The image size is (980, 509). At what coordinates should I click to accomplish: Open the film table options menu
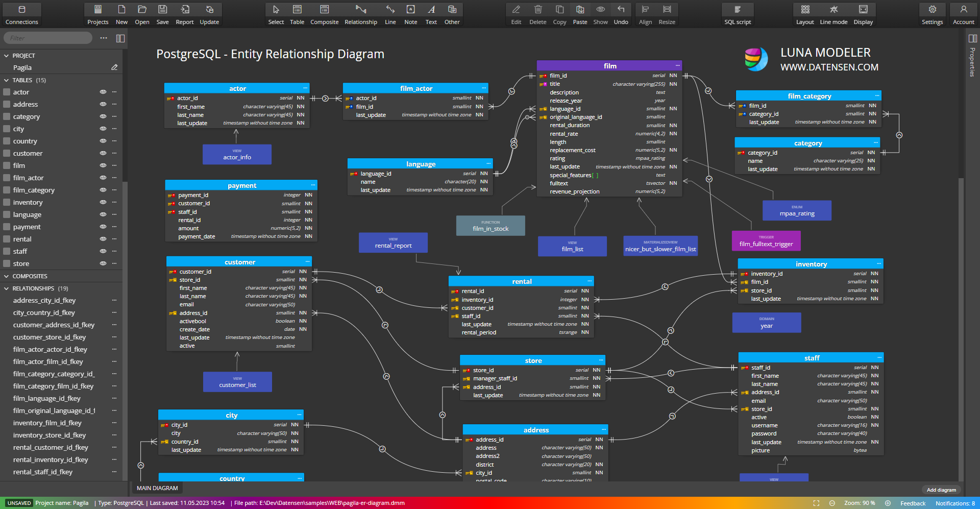pyautogui.click(x=114, y=165)
